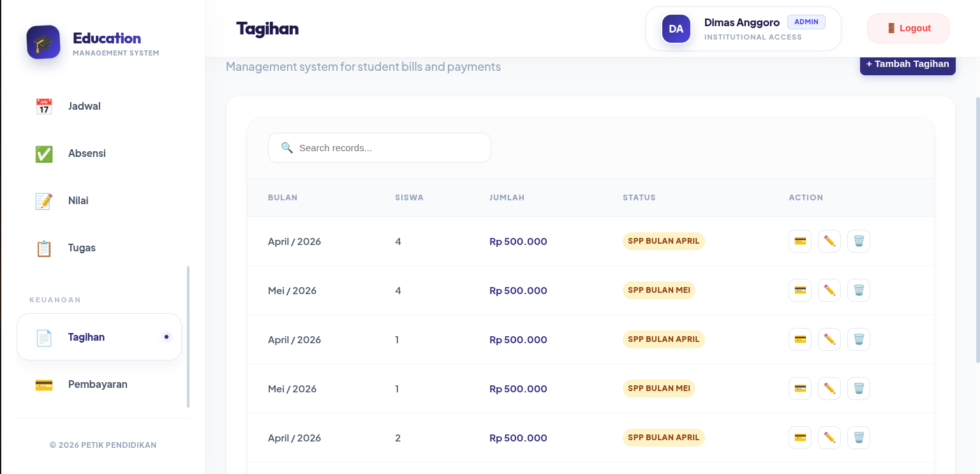Viewport: 980px width, 474px height.
Task: Click the SISWA column header
Action: point(409,198)
